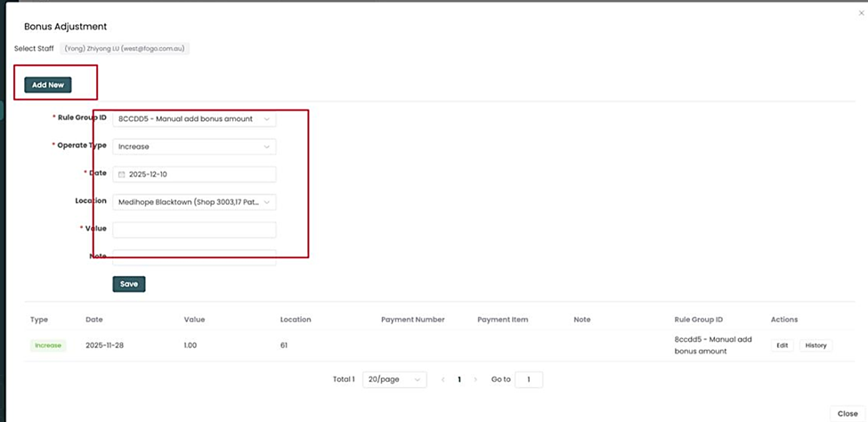Click the Add New button
868x422 pixels.
coord(48,85)
